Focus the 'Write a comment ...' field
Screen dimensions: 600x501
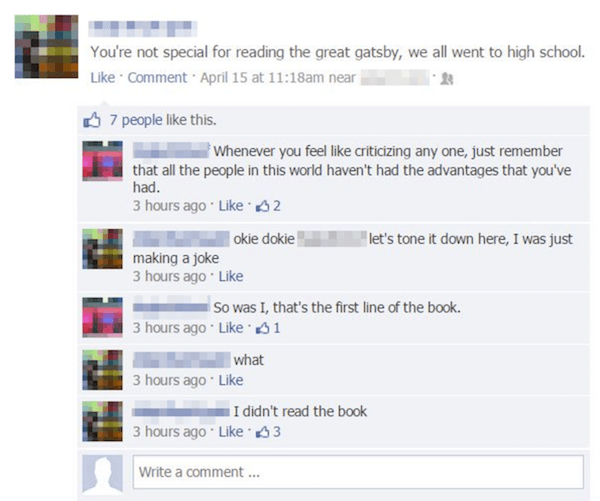point(358,472)
